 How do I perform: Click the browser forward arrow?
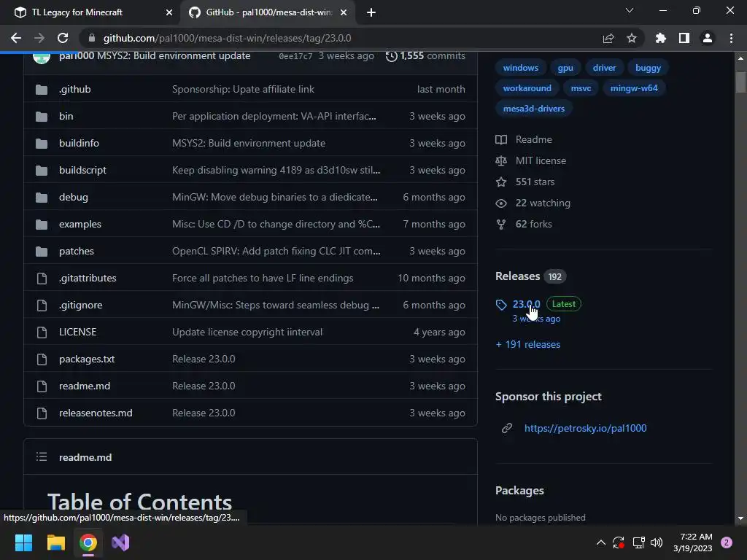[x=39, y=38]
